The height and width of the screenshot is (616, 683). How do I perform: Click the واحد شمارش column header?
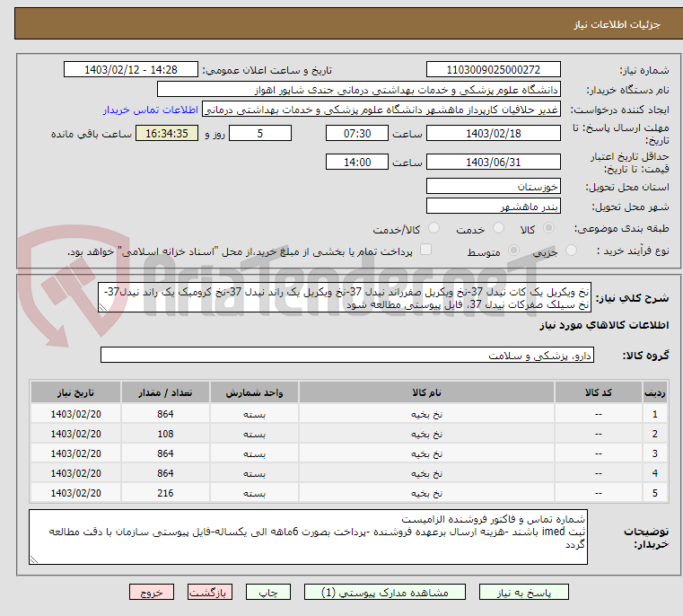tap(254, 392)
